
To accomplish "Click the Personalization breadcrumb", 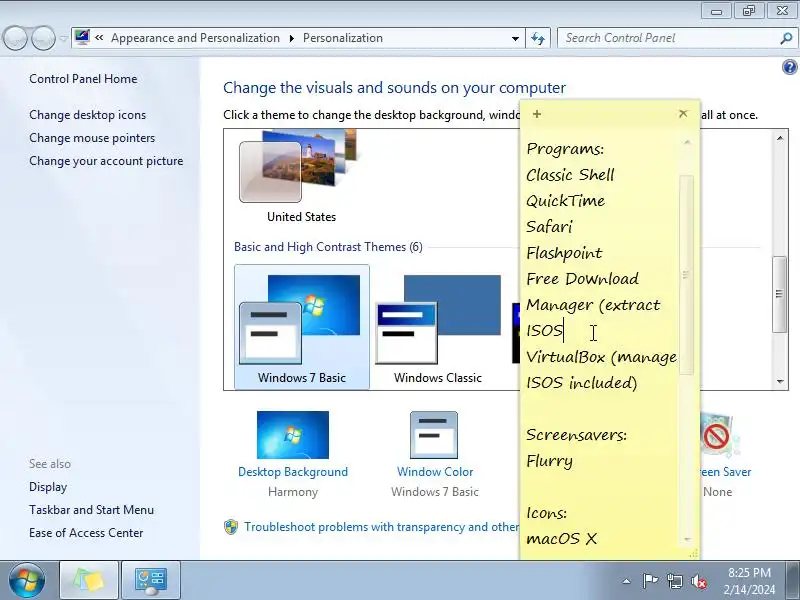I will (x=343, y=38).
